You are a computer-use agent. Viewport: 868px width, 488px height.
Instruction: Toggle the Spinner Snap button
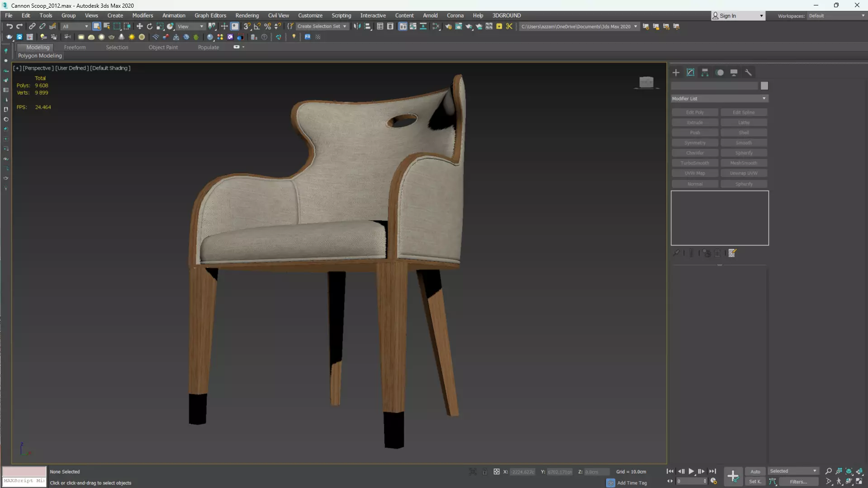coord(278,26)
